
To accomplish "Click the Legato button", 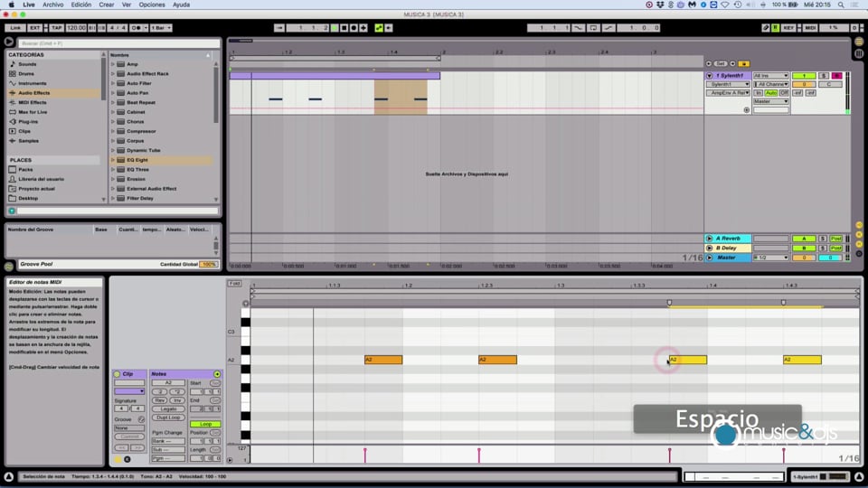I will pyautogui.click(x=168, y=408).
